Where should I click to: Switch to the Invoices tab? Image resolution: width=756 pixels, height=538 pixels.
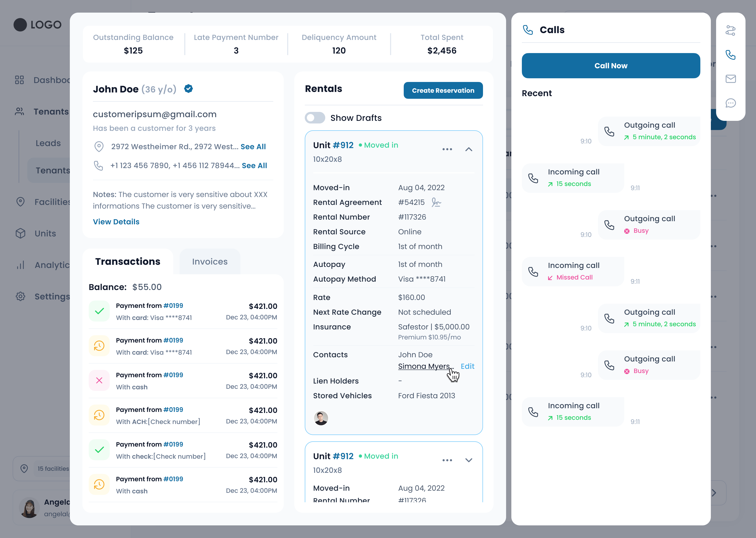click(x=209, y=261)
